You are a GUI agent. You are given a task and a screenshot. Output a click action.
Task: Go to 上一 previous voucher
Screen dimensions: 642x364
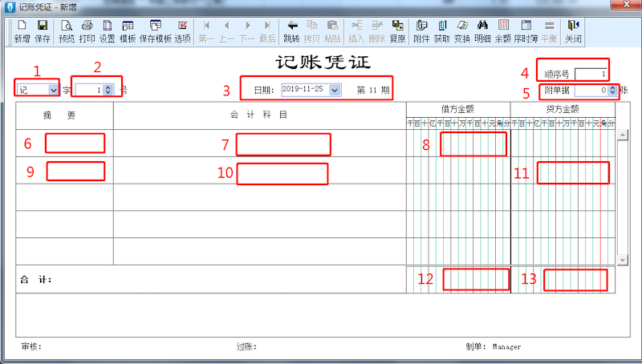click(227, 31)
